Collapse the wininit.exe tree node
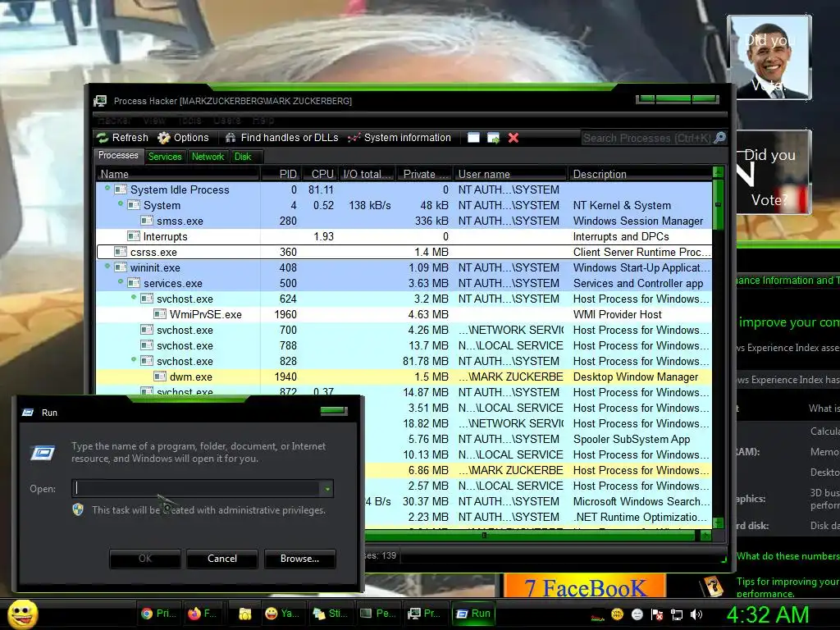Screen dimensions: 840x630 tap(107, 266)
